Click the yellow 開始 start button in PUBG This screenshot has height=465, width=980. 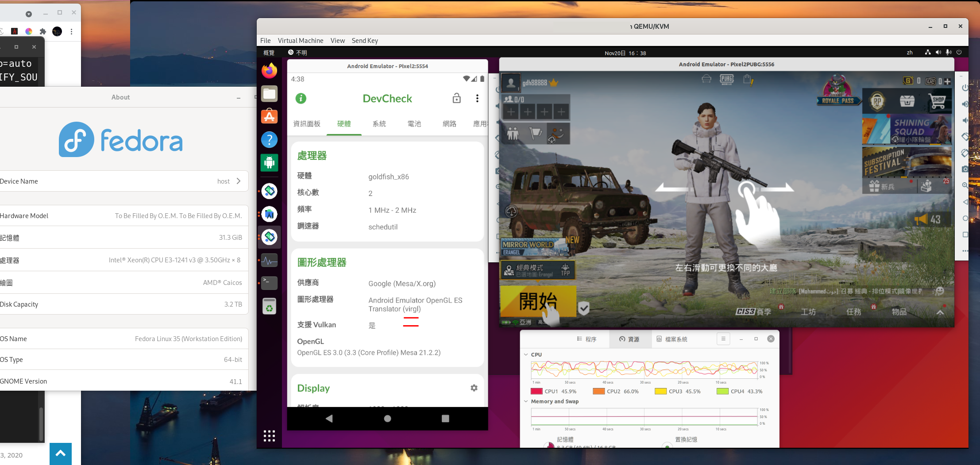538,301
